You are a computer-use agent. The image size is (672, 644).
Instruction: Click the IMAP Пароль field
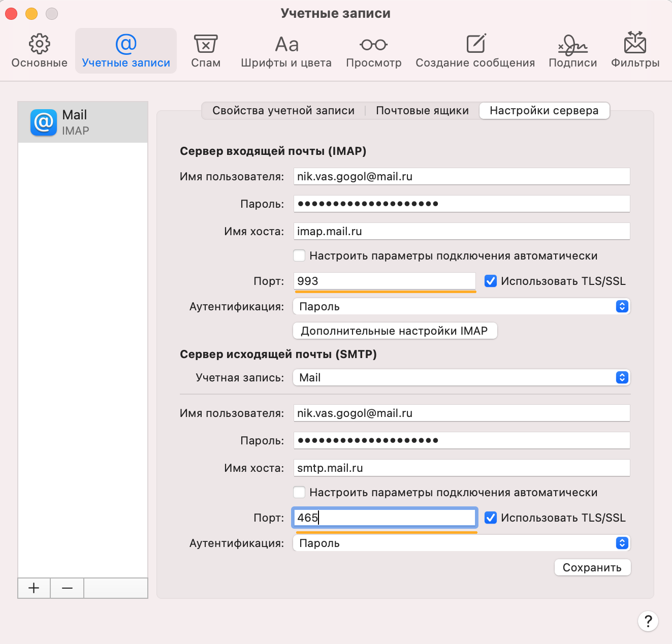[462, 204]
